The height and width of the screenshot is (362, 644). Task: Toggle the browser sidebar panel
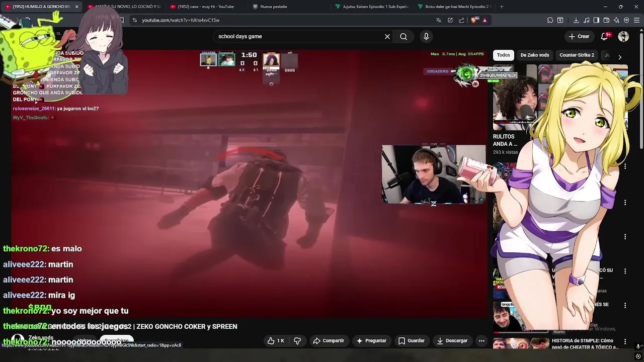point(596,20)
